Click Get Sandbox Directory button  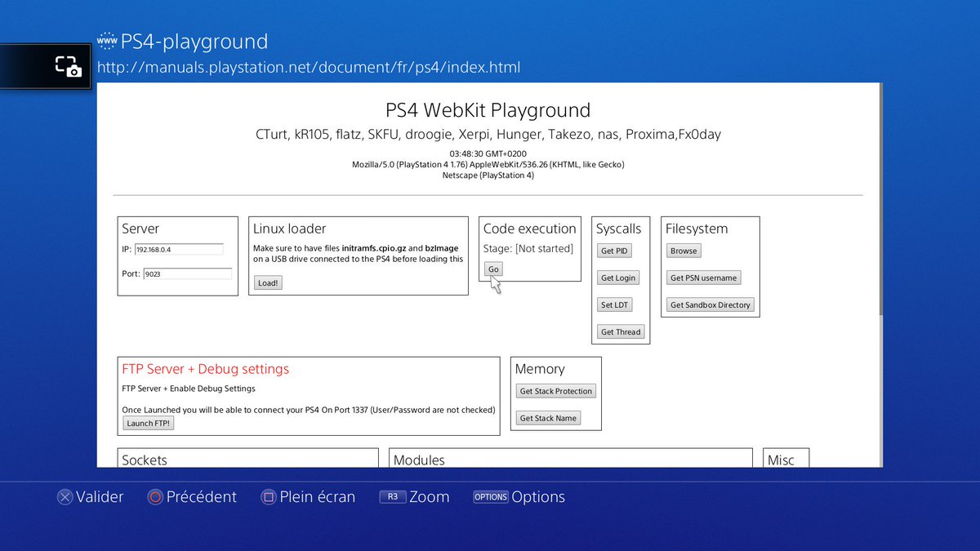click(x=710, y=304)
